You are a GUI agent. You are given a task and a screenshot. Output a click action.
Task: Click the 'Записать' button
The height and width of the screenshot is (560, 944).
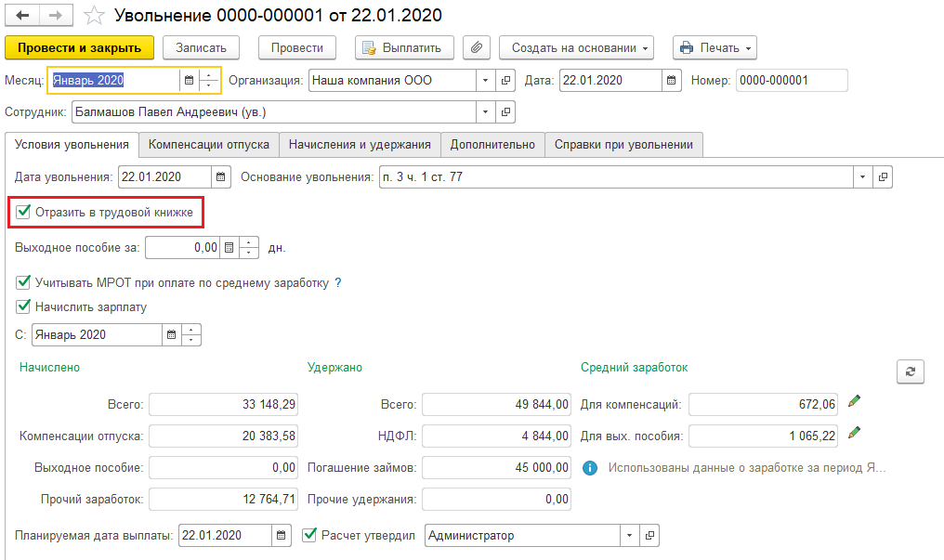(201, 47)
